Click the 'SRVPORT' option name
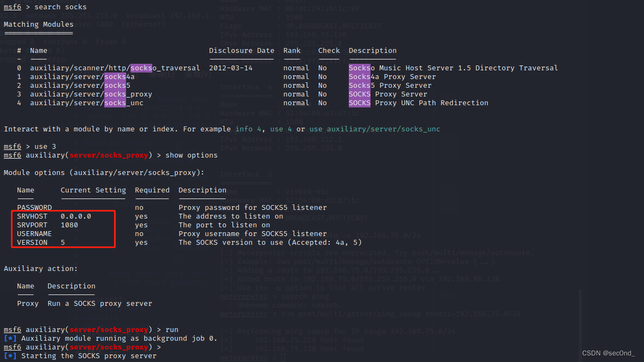The width and height of the screenshot is (644, 362). click(x=32, y=225)
